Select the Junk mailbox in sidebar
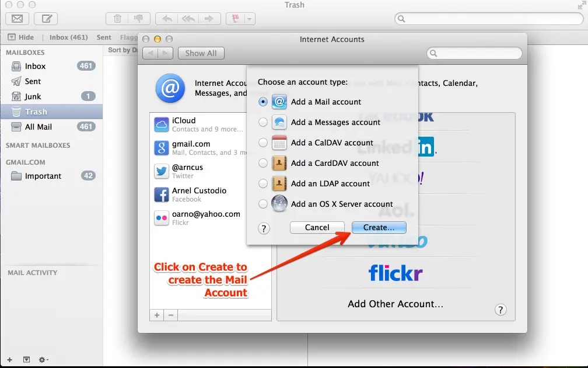Viewport: 588px width, 368px height. click(x=33, y=96)
